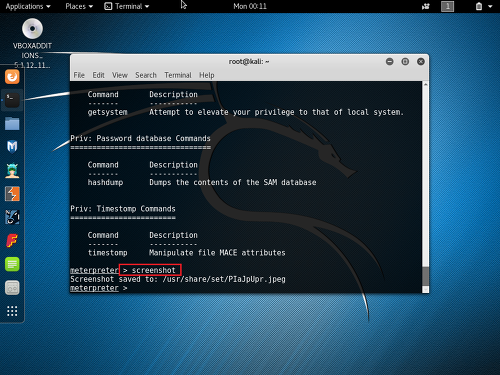Maximize the root@kali terminal window
Viewport: 500px width, 375px height.
point(405,62)
